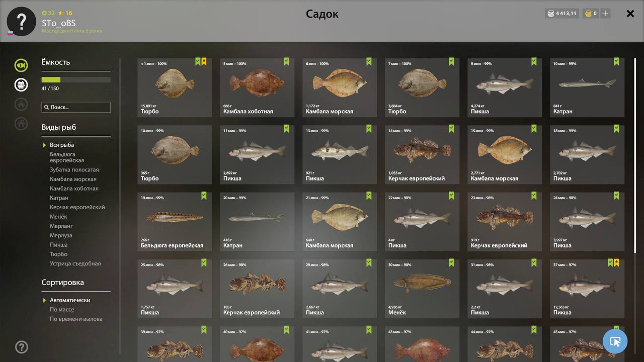Select the 418 г Катран card
This screenshot has height=362, width=644.
(257, 222)
